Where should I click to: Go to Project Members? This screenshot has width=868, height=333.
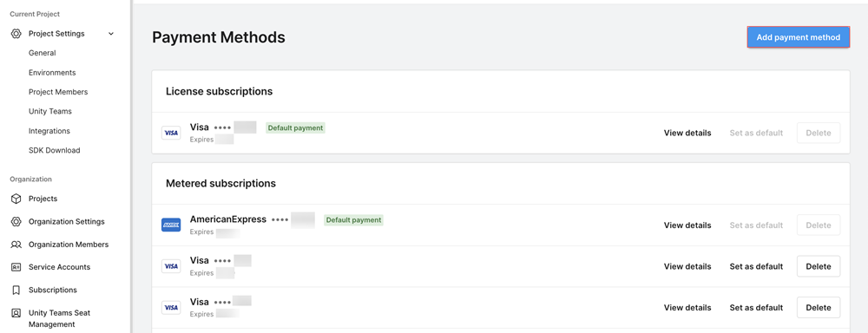click(x=58, y=92)
